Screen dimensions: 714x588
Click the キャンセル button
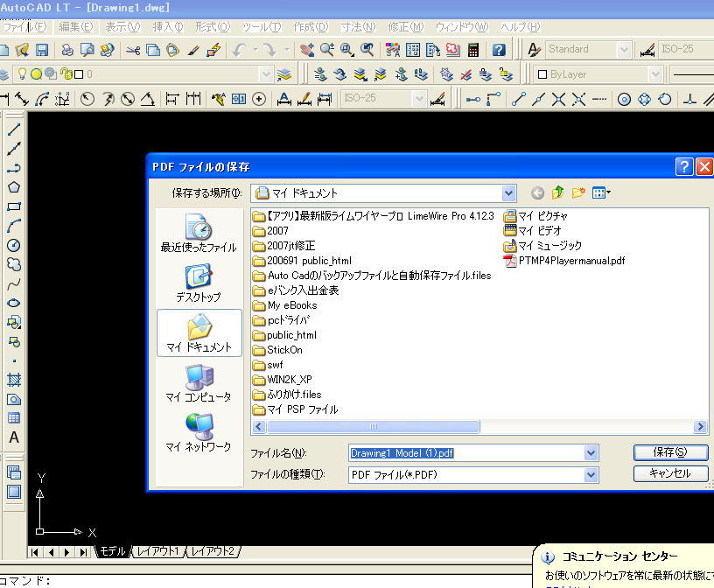670,473
